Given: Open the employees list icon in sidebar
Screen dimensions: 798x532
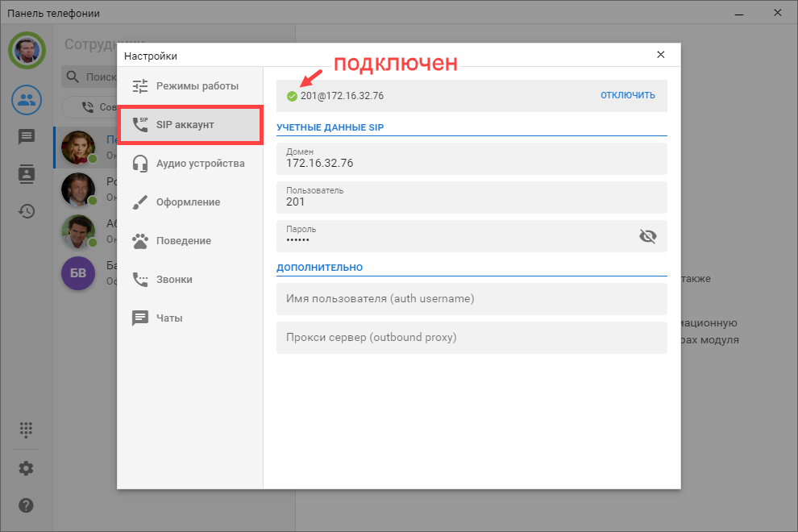Looking at the screenshot, I should pyautogui.click(x=27, y=100).
